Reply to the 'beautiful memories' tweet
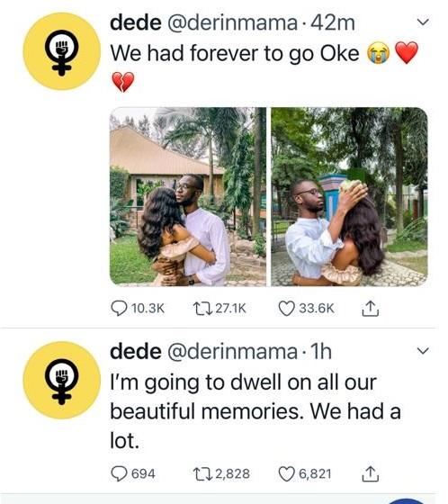This screenshot has height=504, width=448. tap(119, 473)
